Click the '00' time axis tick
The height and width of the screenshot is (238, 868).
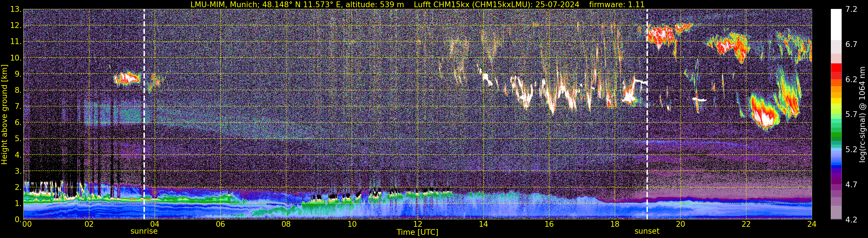point(27,224)
